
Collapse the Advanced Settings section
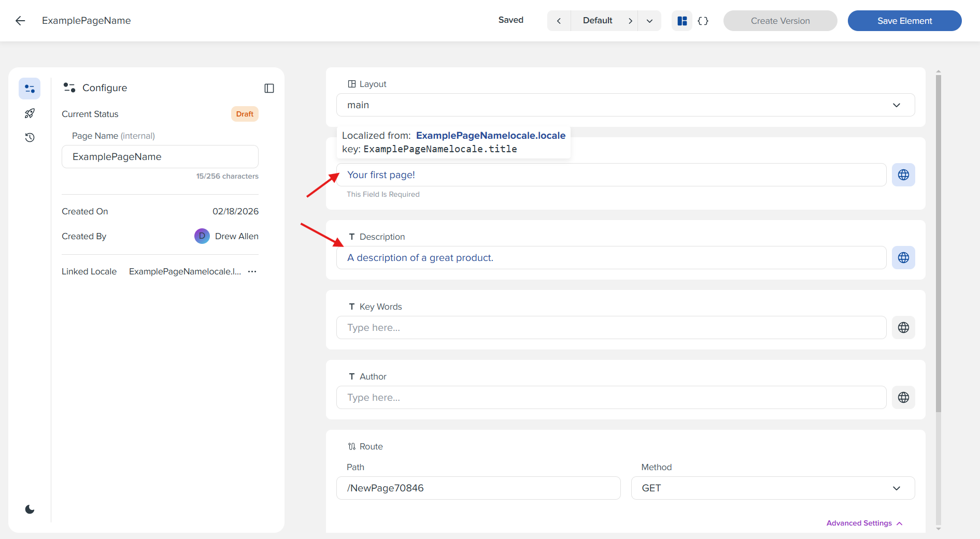coord(864,523)
